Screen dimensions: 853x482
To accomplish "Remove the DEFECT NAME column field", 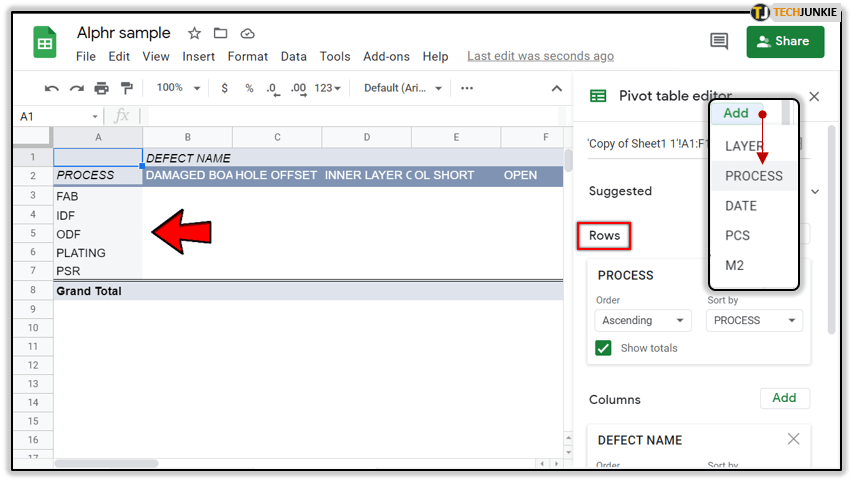I will [793, 439].
